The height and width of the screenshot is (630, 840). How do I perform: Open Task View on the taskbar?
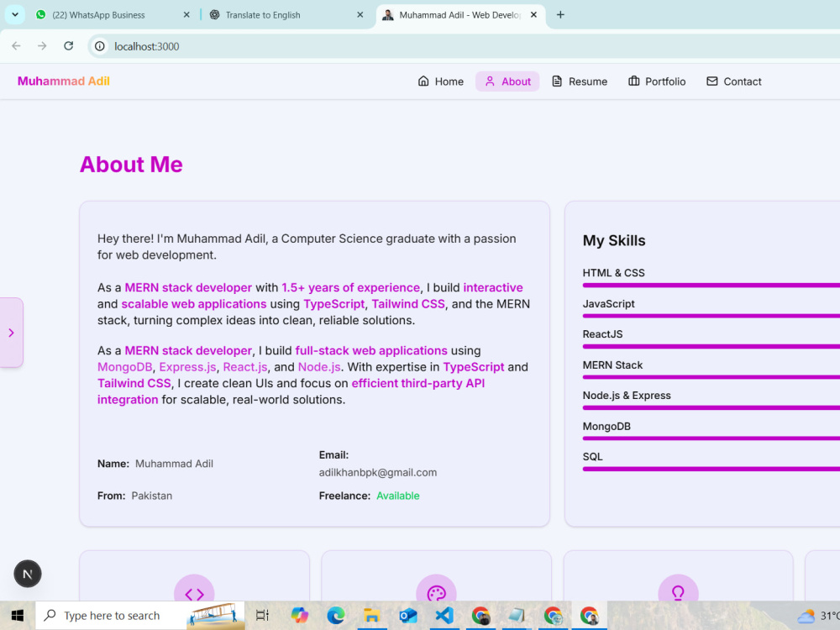click(262, 616)
